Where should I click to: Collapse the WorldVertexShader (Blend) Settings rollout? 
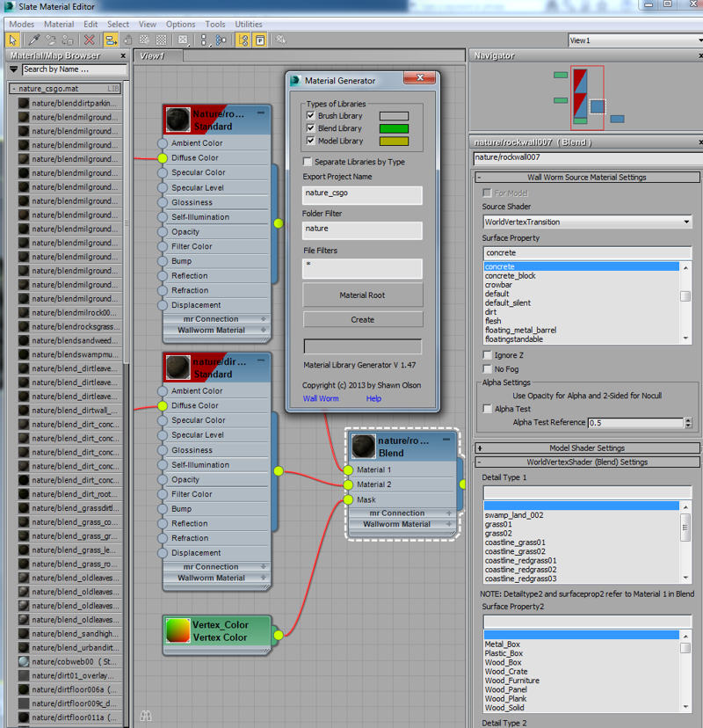click(x=586, y=462)
